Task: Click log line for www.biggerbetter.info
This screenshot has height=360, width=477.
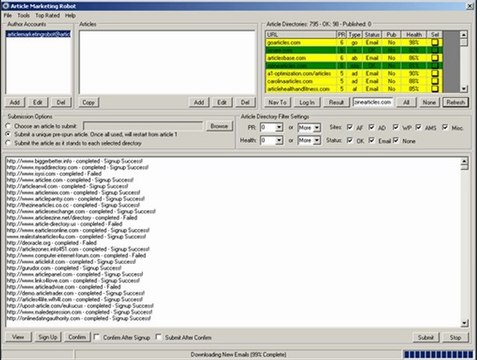Action: pos(75,161)
